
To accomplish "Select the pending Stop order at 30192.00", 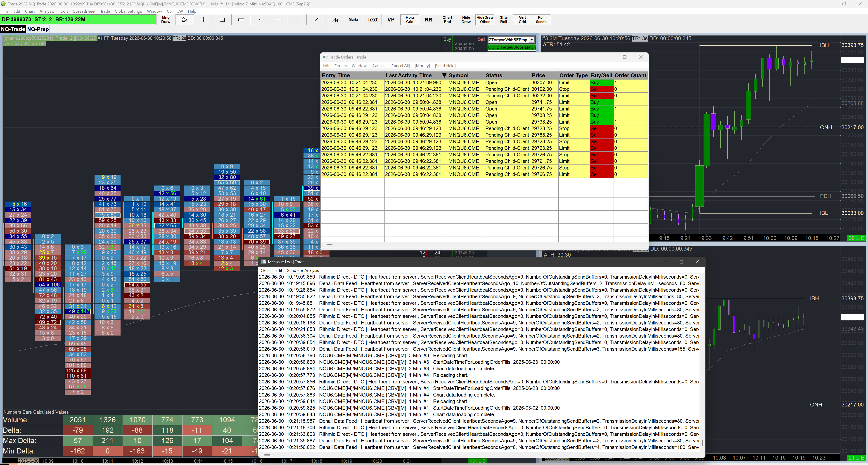I will 484,89.
